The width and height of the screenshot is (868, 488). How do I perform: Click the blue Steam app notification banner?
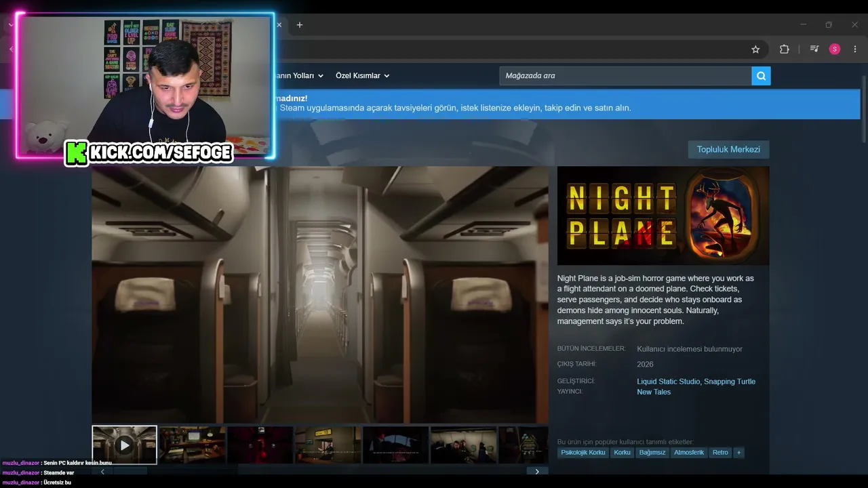pos(567,104)
